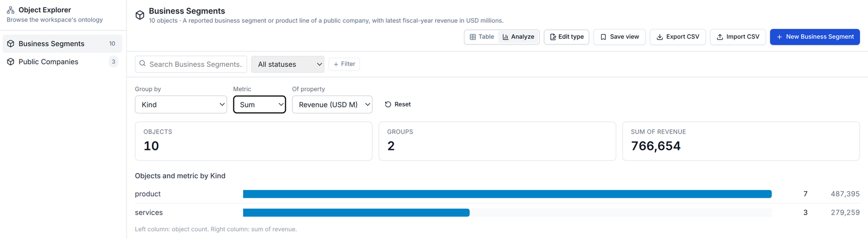This screenshot has width=868, height=239.
Task: Open Public Companies in the sidebar
Action: (62, 62)
